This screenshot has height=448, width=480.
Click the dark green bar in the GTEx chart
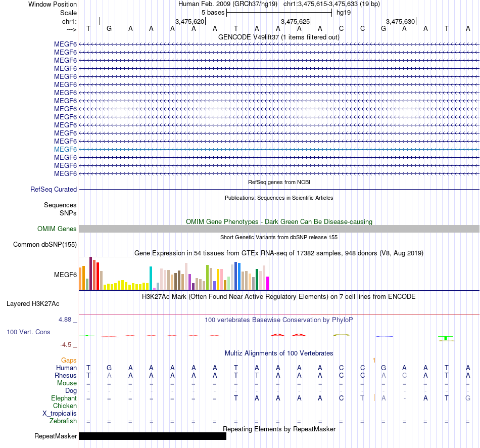pos(257,280)
